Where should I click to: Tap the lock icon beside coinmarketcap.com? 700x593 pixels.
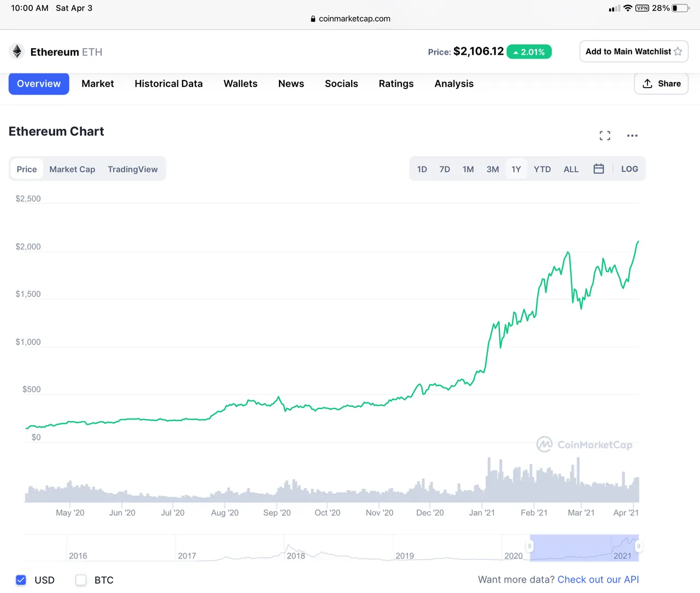click(313, 19)
